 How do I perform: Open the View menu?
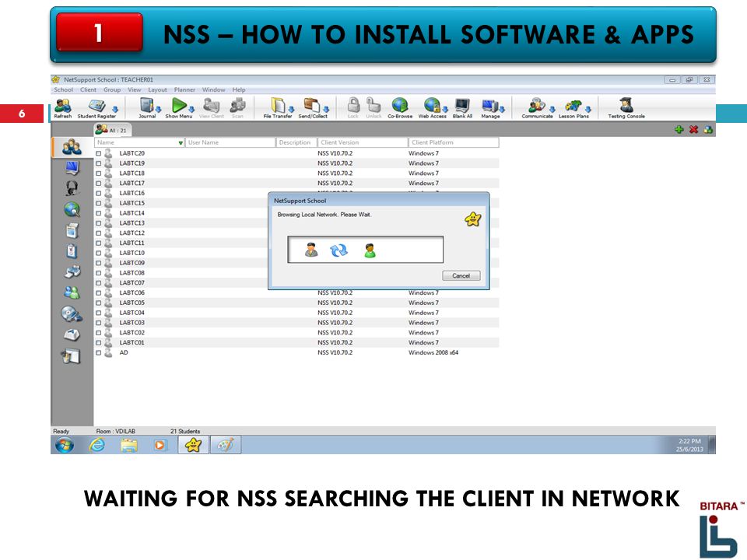pos(135,89)
